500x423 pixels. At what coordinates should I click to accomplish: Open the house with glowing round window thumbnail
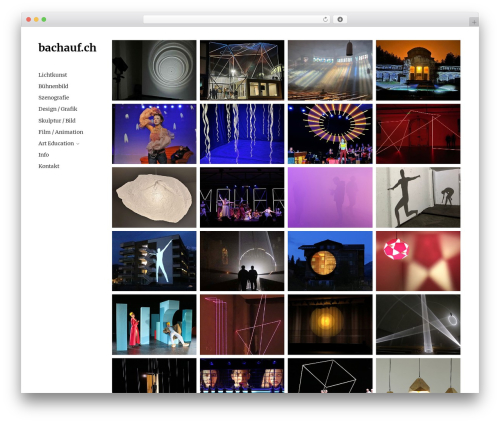click(x=330, y=261)
